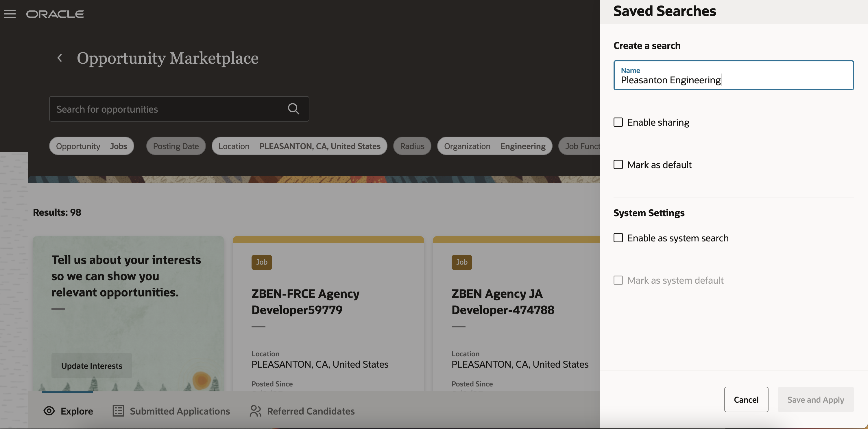The width and height of the screenshot is (868, 429).
Task: Click the Update Interests button
Action: point(92,366)
